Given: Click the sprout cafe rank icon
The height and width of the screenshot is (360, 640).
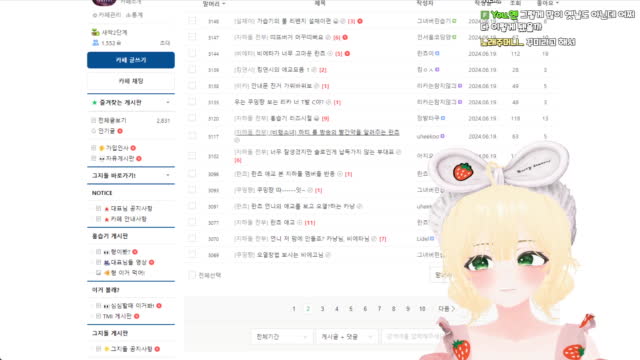Looking at the screenshot, I should point(96,32).
